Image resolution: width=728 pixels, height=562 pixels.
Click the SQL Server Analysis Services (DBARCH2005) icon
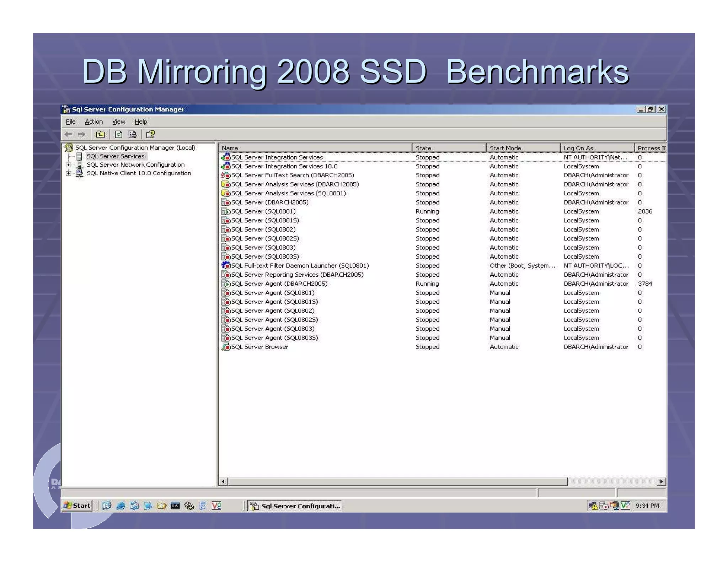[x=226, y=184]
